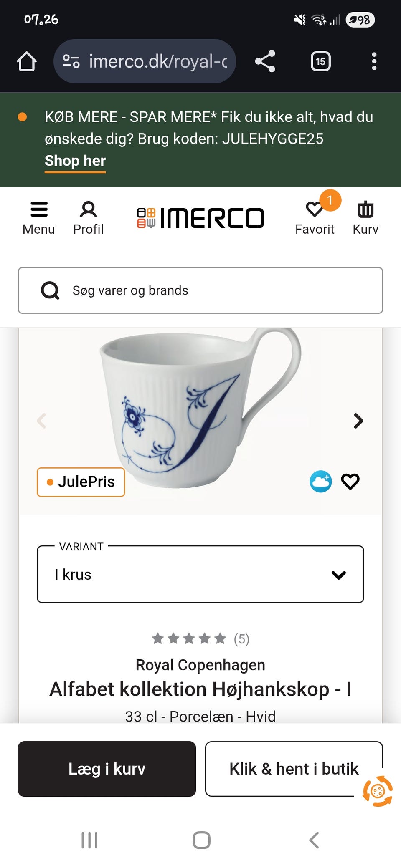Image resolution: width=401 pixels, height=868 pixels.
Task: Click the weather widget icon on product image
Action: (320, 482)
